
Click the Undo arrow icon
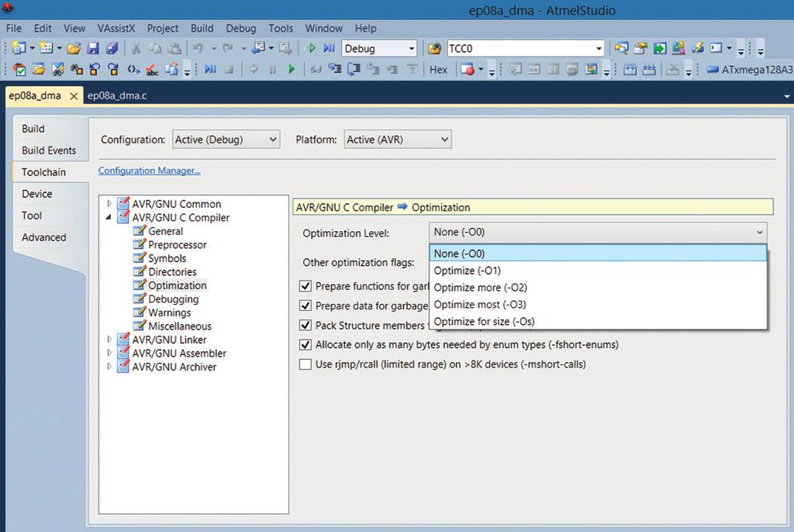(x=198, y=48)
